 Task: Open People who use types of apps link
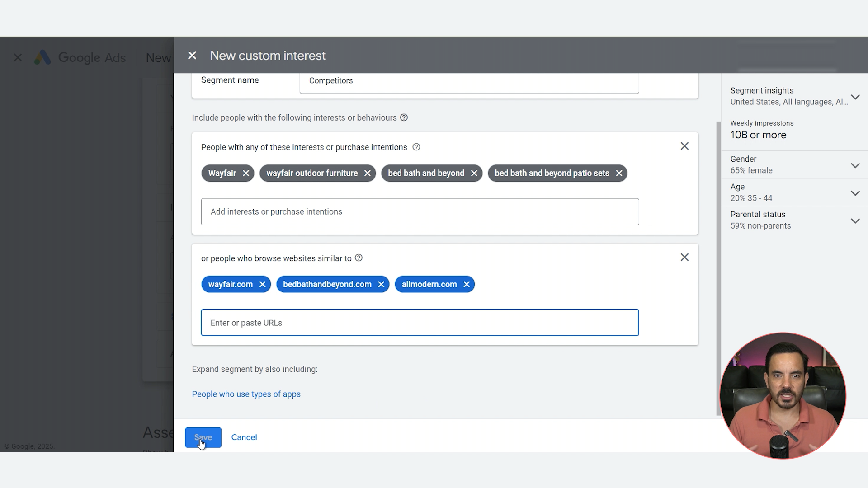tap(246, 394)
